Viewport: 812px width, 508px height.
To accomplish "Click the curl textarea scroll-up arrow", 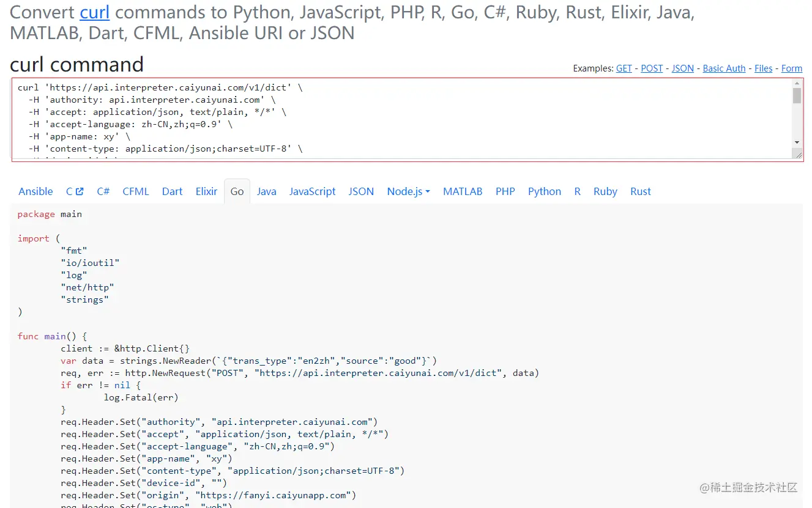I will tap(797, 84).
